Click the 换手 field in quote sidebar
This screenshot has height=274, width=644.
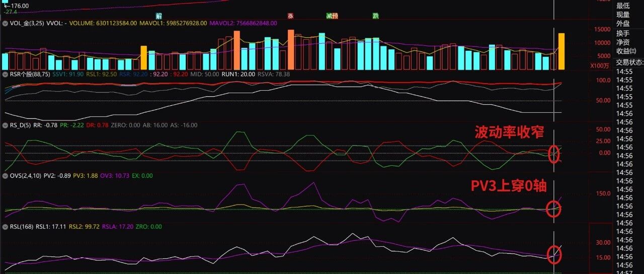tap(623, 33)
